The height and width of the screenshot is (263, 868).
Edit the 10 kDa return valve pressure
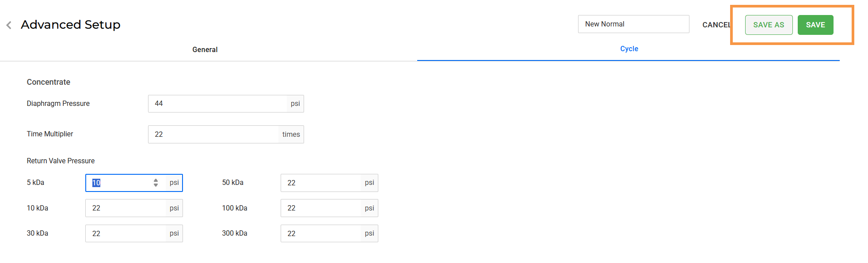(126, 208)
